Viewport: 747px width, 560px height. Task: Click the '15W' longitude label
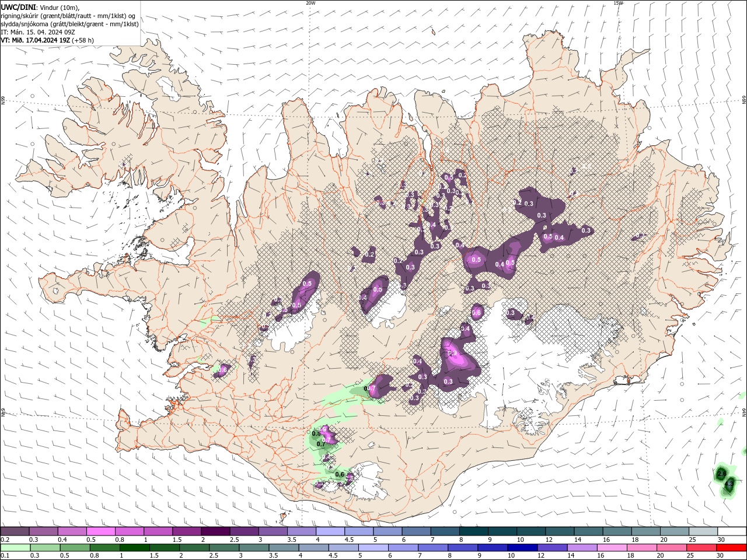[x=618, y=3]
